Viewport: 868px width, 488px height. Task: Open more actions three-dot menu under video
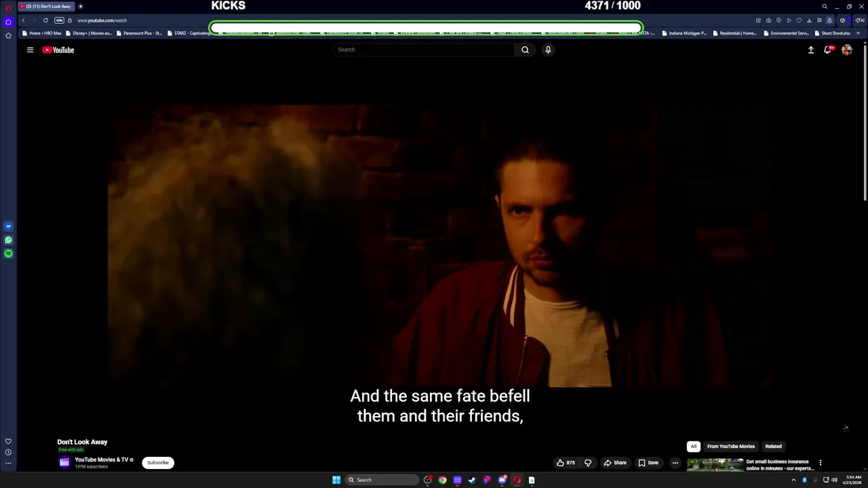(x=675, y=463)
